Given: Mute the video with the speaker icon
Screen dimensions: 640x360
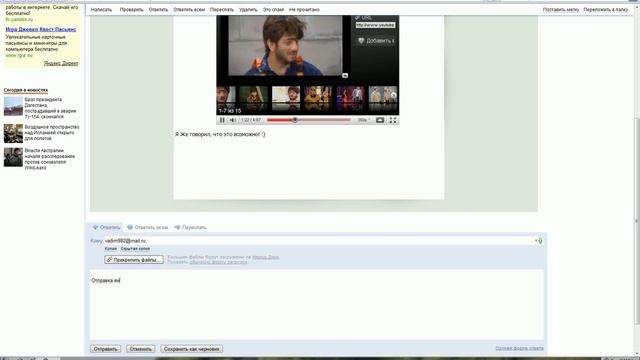Looking at the screenshot, I should [232, 120].
